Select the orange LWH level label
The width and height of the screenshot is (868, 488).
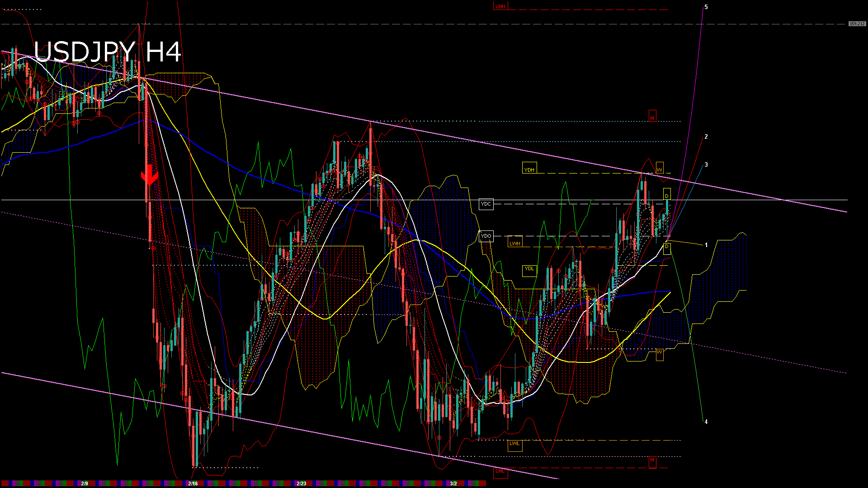coord(514,243)
